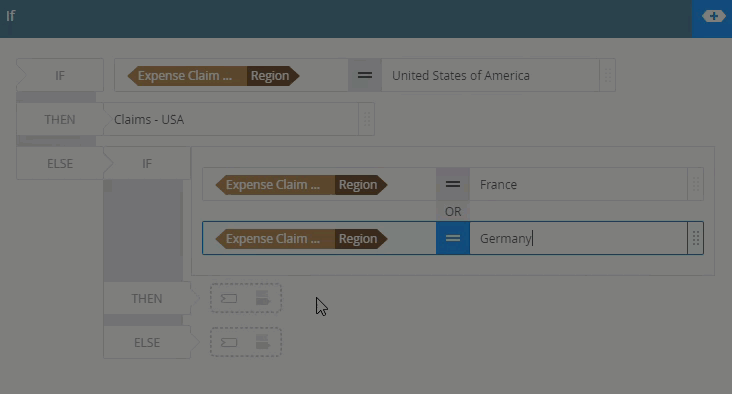Click the United States of America value field
The image size is (732, 394).
tap(491, 75)
